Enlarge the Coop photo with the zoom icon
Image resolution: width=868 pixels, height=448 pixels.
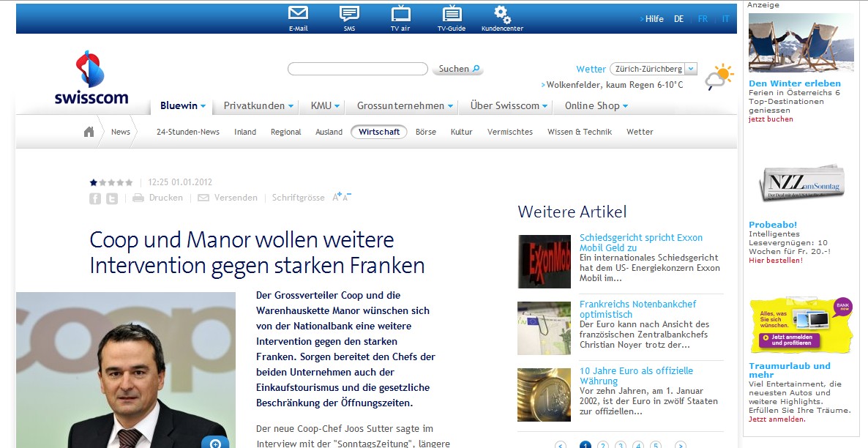(215, 442)
